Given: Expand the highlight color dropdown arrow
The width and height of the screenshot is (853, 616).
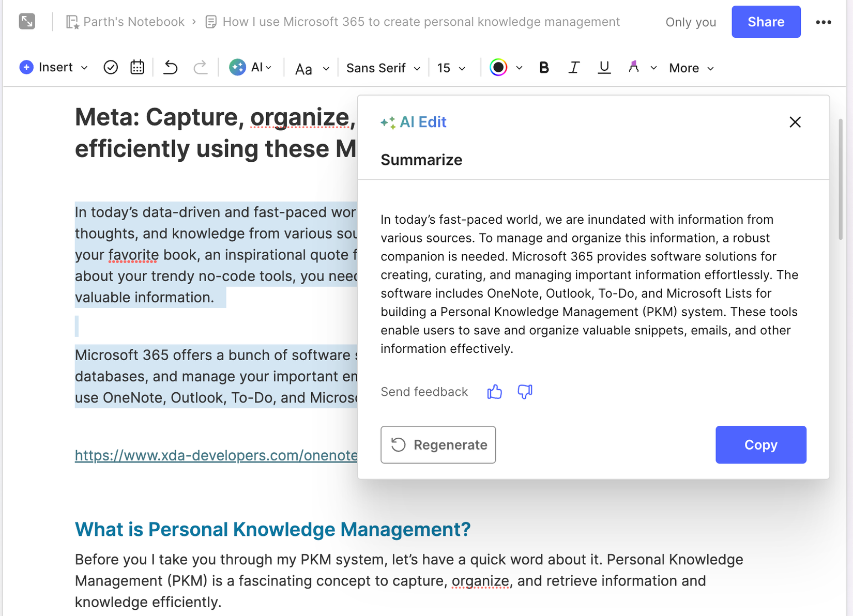Looking at the screenshot, I should click(x=653, y=68).
